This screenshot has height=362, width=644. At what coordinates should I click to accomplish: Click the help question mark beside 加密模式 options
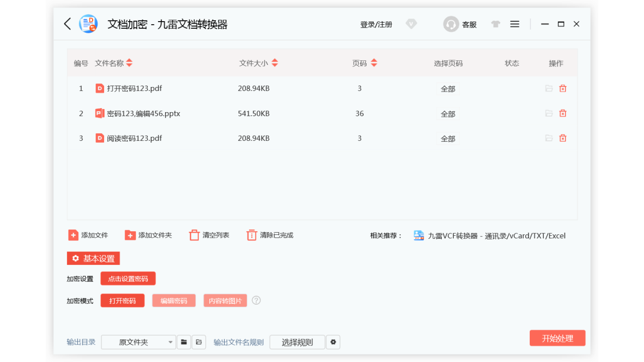pos(256,300)
